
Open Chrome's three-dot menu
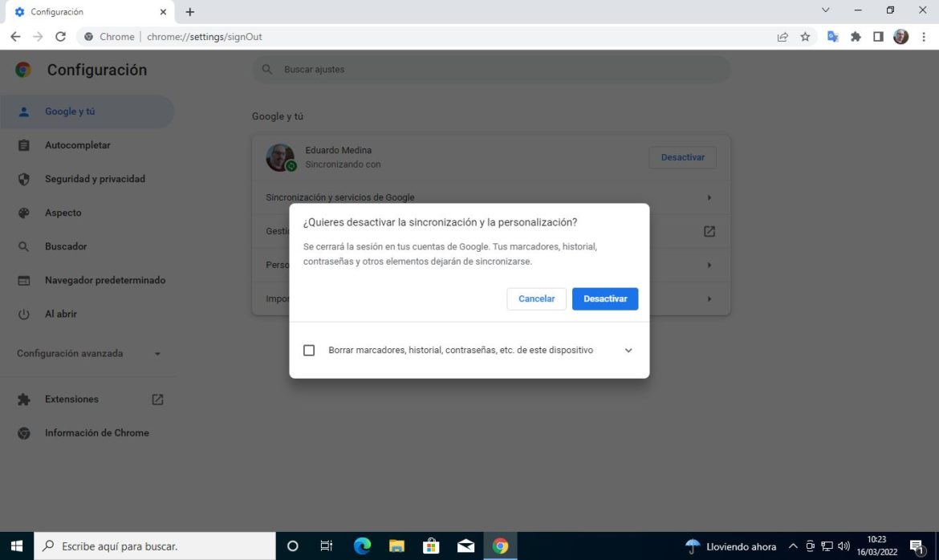tap(925, 36)
